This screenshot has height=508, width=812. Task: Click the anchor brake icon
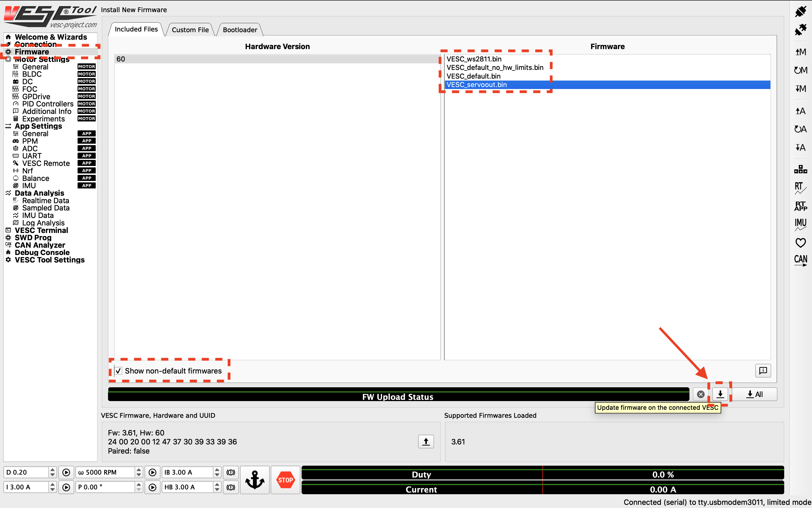click(255, 480)
